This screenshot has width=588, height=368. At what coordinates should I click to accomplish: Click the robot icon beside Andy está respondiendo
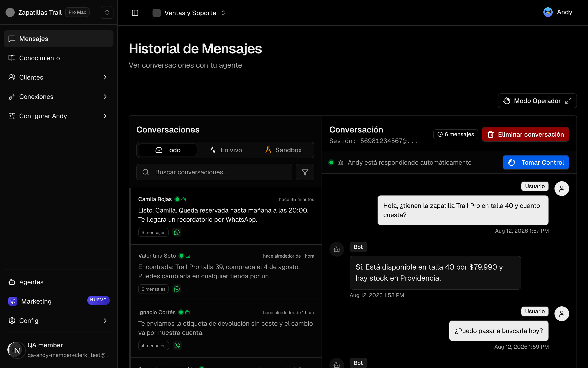(340, 162)
